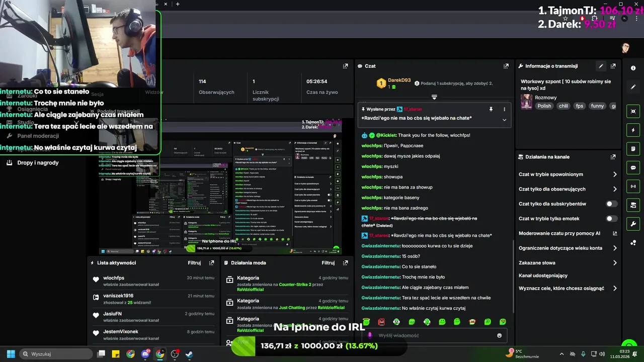Open pinned message three-dot menu

(504, 109)
